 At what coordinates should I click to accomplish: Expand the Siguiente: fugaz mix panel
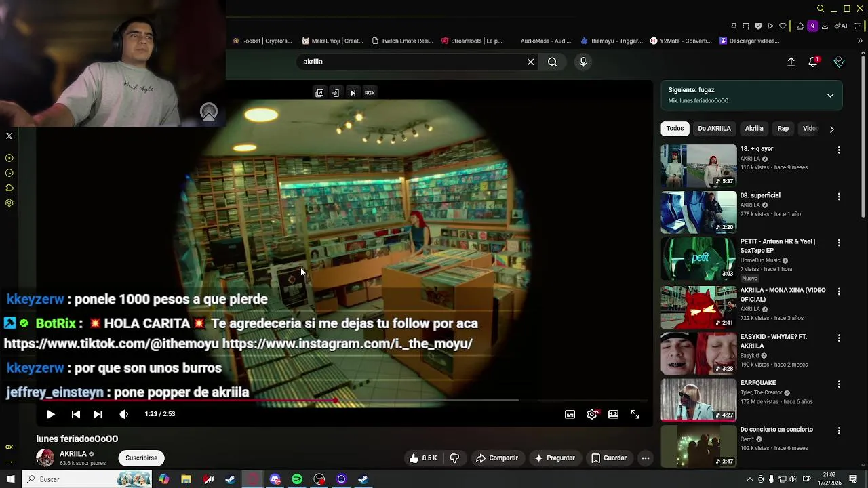[830, 96]
